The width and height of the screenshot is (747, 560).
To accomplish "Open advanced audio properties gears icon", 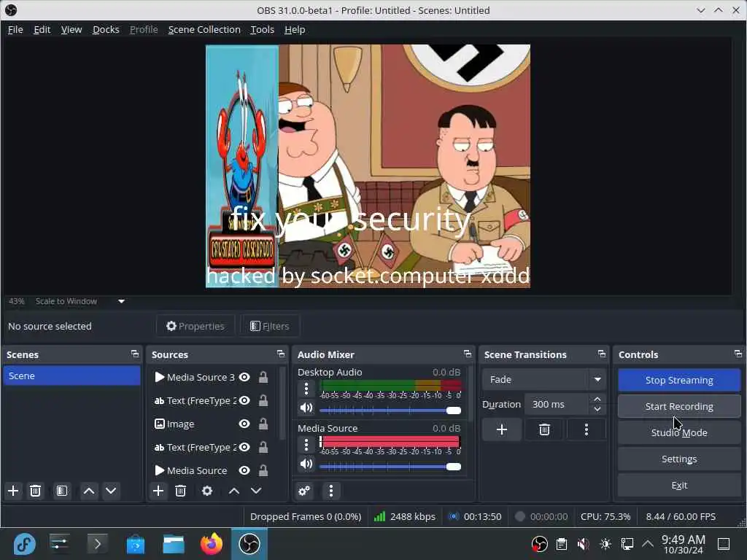I will (304, 491).
